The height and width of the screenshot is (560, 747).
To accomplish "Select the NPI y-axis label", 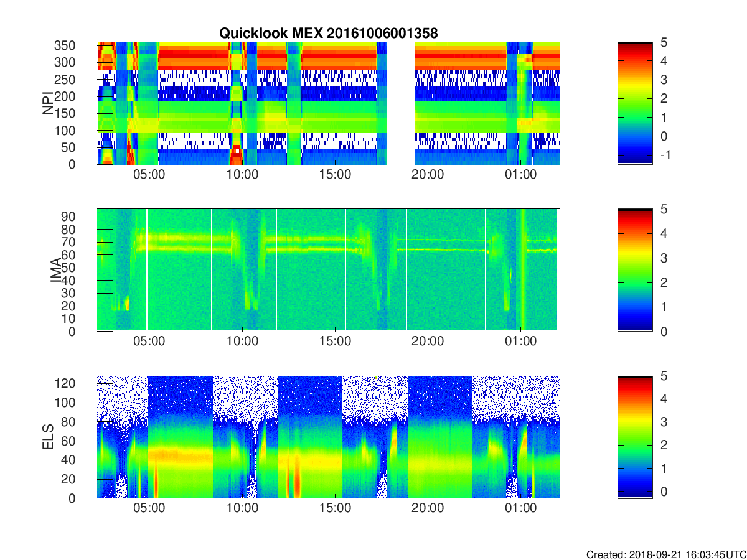I will [48, 103].
